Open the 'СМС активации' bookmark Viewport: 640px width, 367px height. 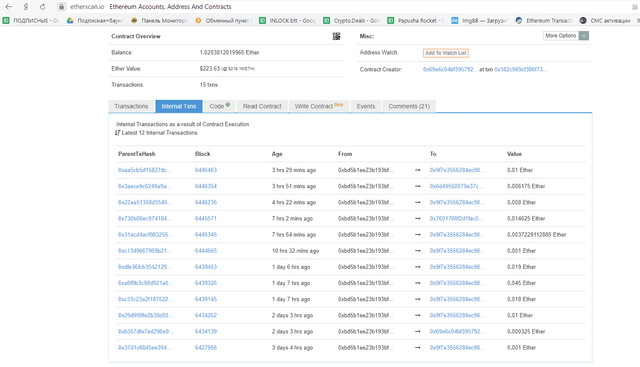click(606, 20)
